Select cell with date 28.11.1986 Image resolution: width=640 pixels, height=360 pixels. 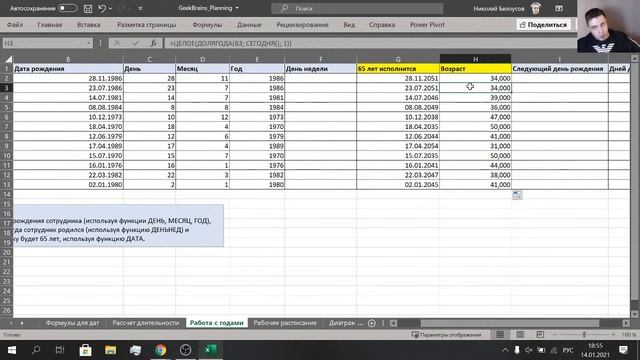click(x=68, y=78)
